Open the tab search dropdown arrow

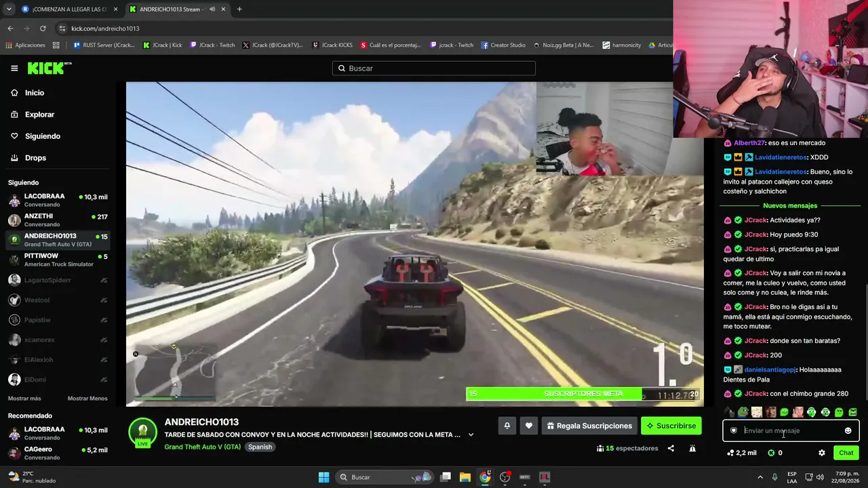9,9
